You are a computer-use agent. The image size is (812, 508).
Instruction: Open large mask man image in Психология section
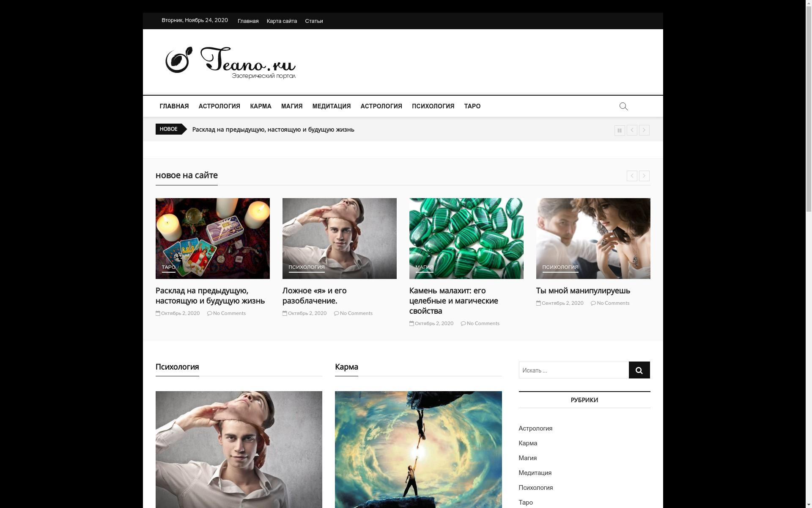pyautogui.click(x=239, y=450)
